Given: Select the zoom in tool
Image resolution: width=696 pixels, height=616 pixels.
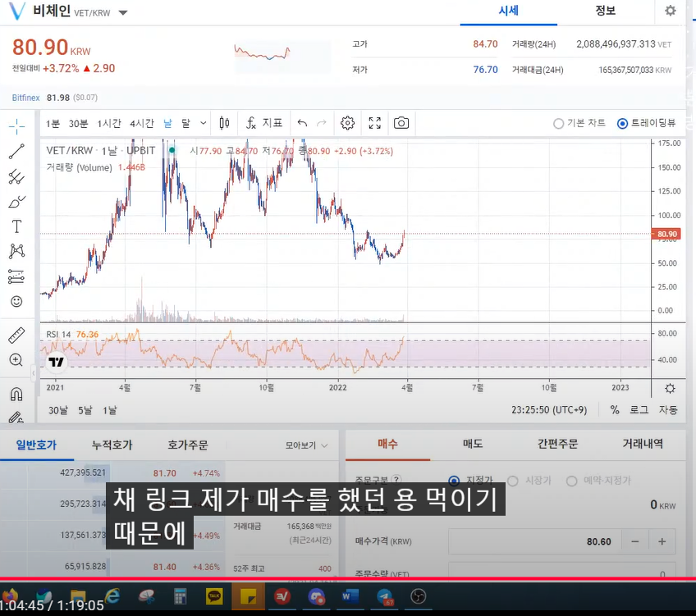Looking at the screenshot, I should click(16, 360).
